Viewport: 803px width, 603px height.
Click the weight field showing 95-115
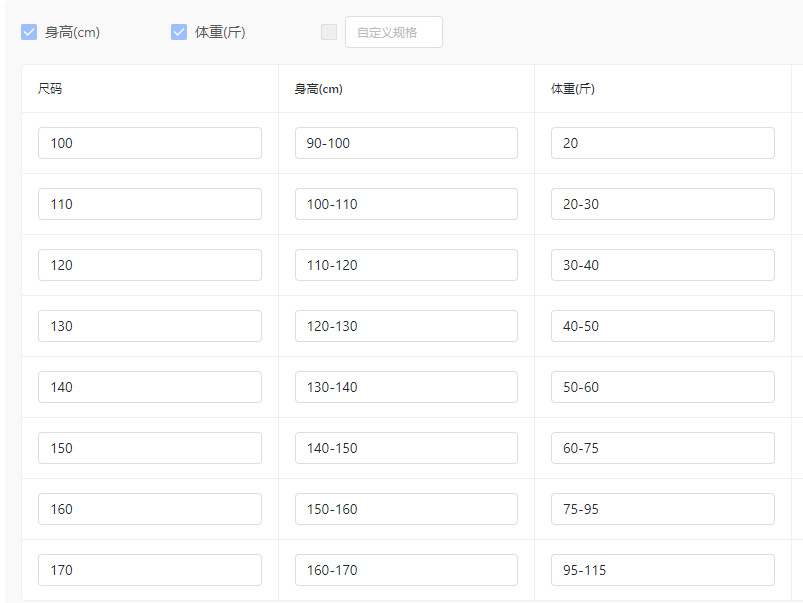(x=662, y=570)
